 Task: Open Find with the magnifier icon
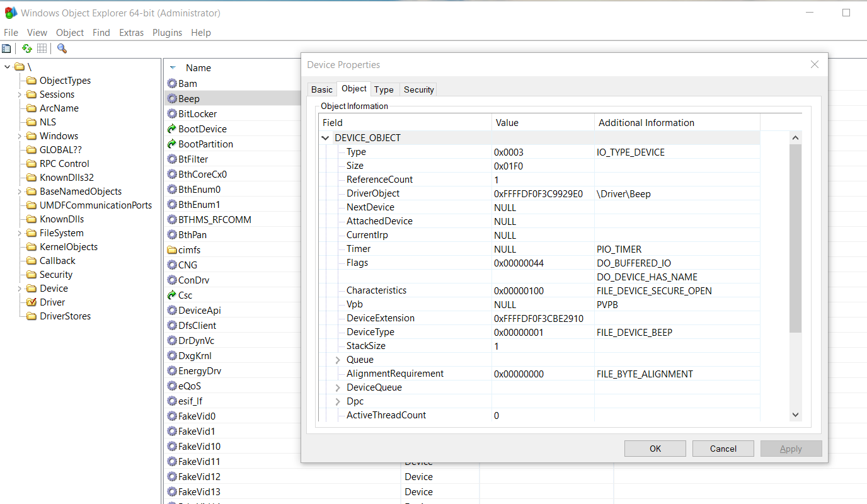point(62,49)
